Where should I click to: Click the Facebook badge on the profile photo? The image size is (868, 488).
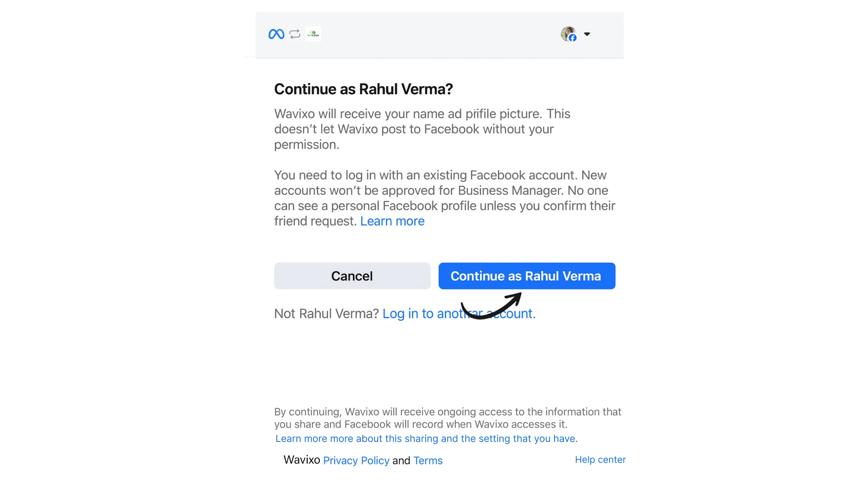[572, 38]
